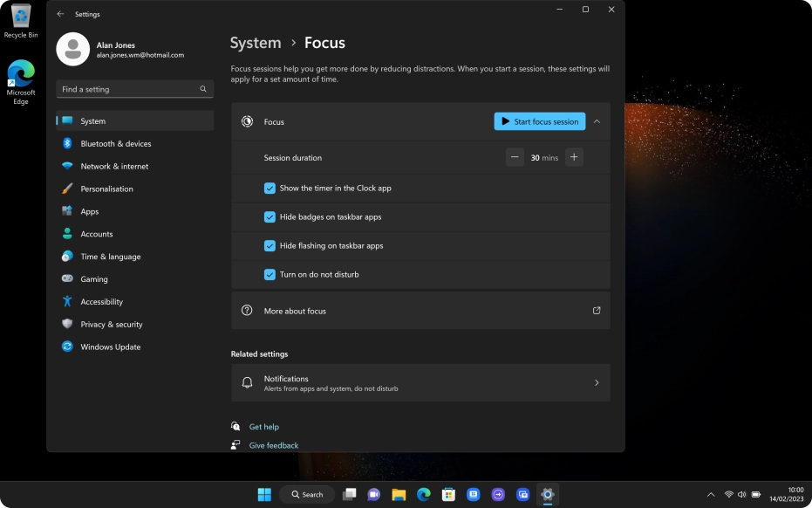Image resolution: width=812 pixels, height=508 pixels.
Task: Open the Microsoft Store taskbar icon
Action: [x=448, y=494]
